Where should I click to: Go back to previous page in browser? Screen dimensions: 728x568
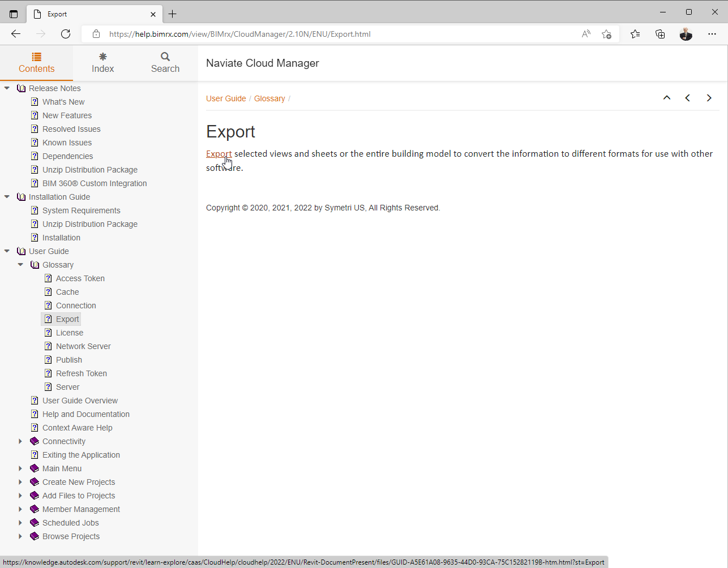tap(16, 34)
